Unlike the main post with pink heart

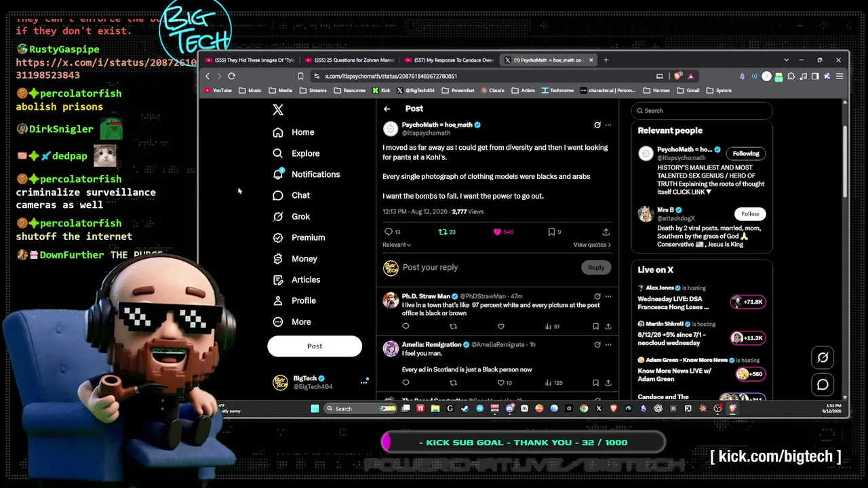pos(497,232)
